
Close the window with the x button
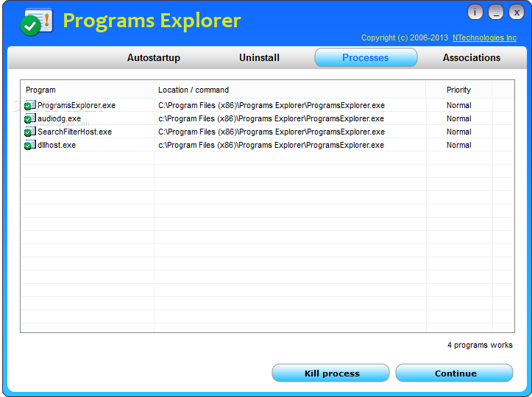tap(517, 12)
